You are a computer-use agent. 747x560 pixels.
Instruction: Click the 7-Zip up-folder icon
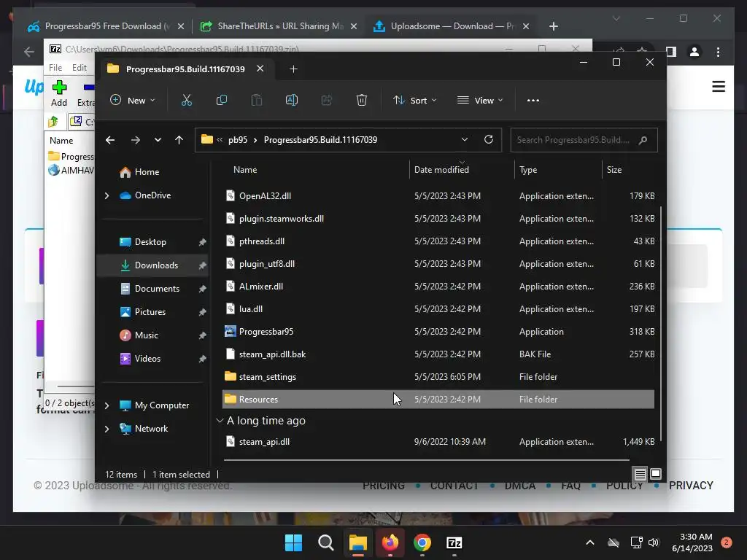[x=53, y=122]
